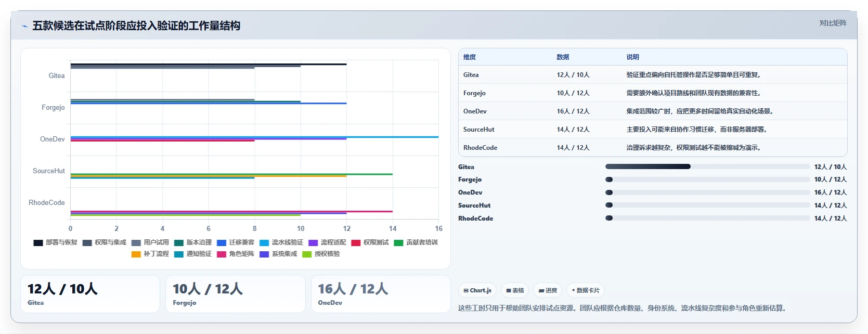868x334 pixels.
Task: Click the 表格 chip
Action: (515, 290)
